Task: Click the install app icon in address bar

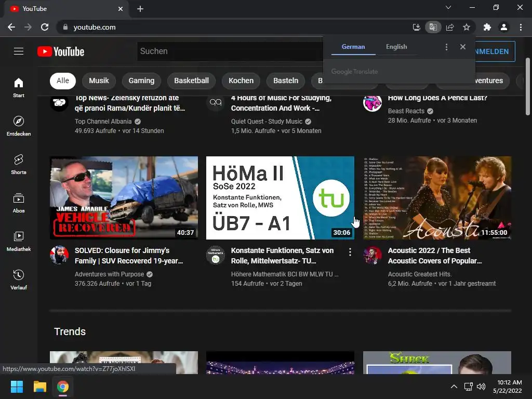Action: tap(416, 27)
